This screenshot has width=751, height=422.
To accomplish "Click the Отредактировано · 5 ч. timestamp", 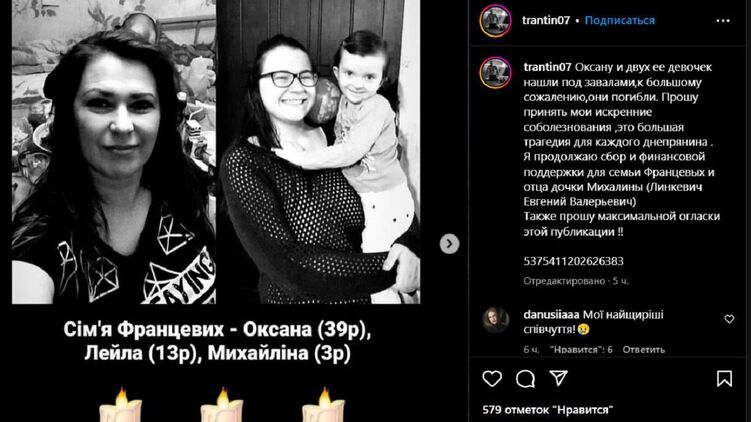I will coord(576,281).
